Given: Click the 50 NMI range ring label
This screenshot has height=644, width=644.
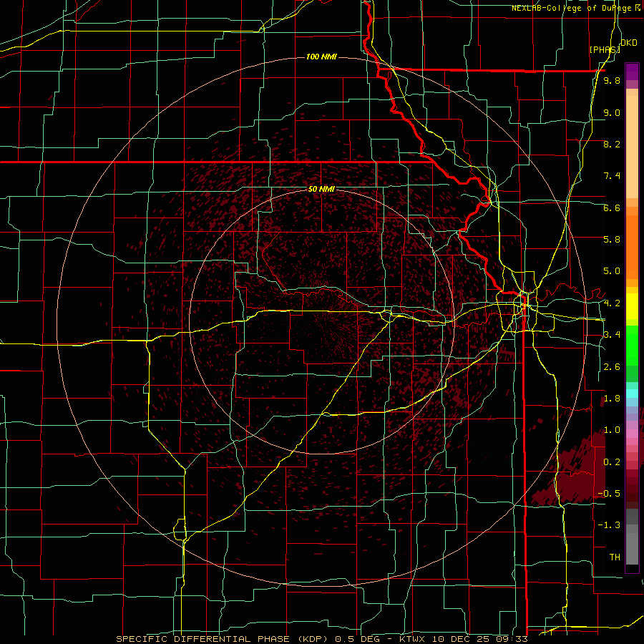Looking at the screenshot, I should pyautogui.click(x=321, y=189).
